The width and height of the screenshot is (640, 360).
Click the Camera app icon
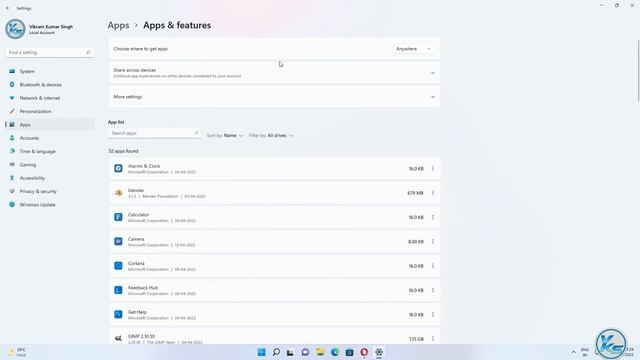click(118, 241)
